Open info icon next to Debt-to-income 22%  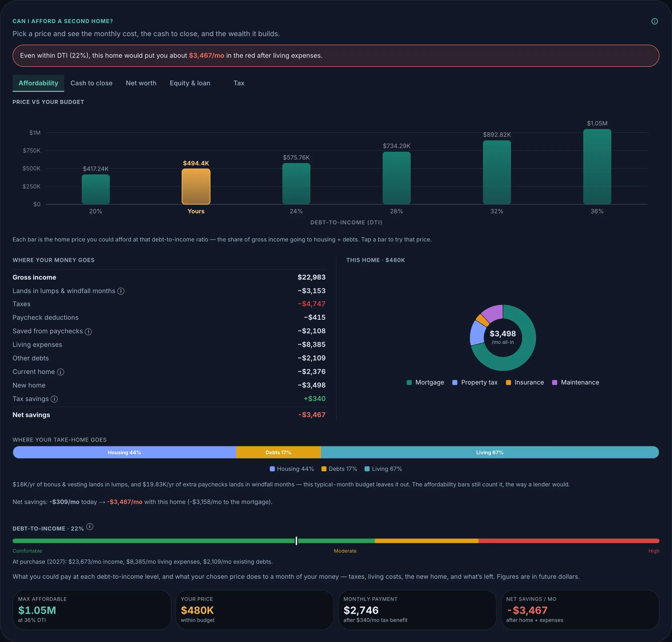click(90, 527)
